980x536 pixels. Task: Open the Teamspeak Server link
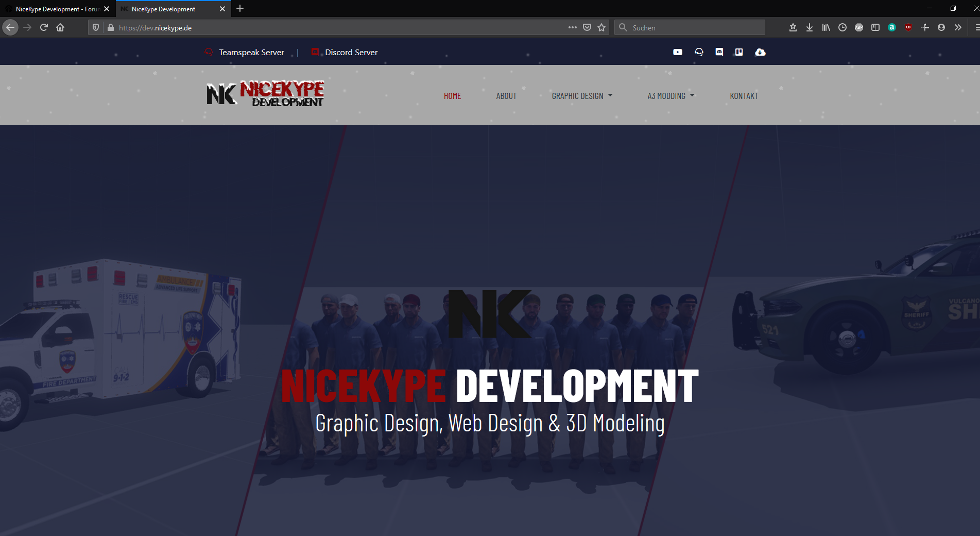coord(251,53)
